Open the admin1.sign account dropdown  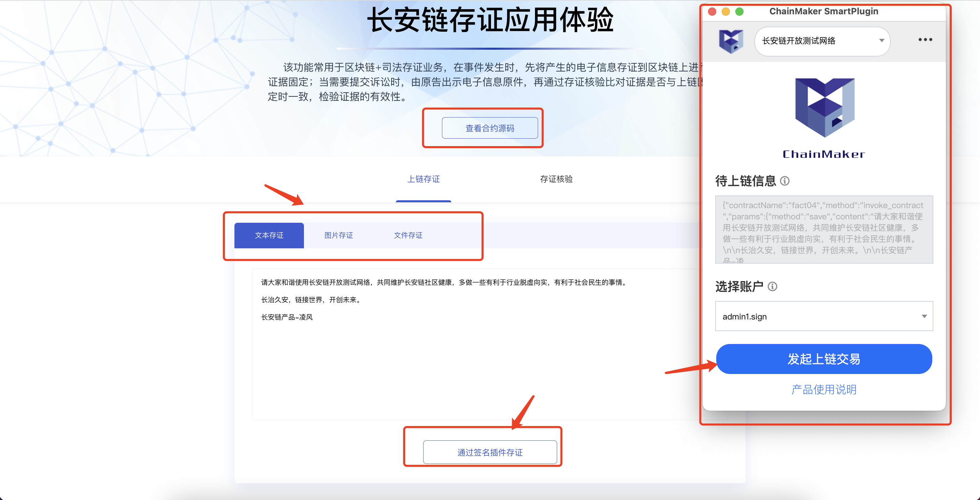[x=824, y=316]
